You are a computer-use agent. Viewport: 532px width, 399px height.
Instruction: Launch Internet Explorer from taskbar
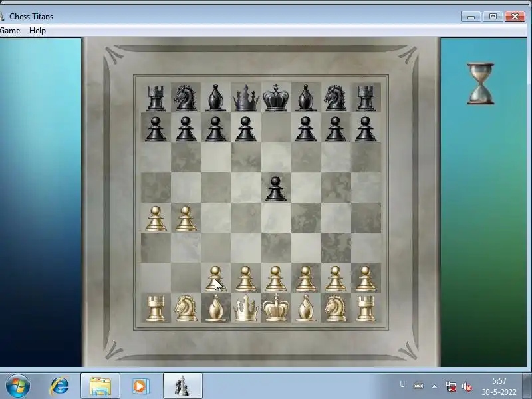click(x=59, y=386)
